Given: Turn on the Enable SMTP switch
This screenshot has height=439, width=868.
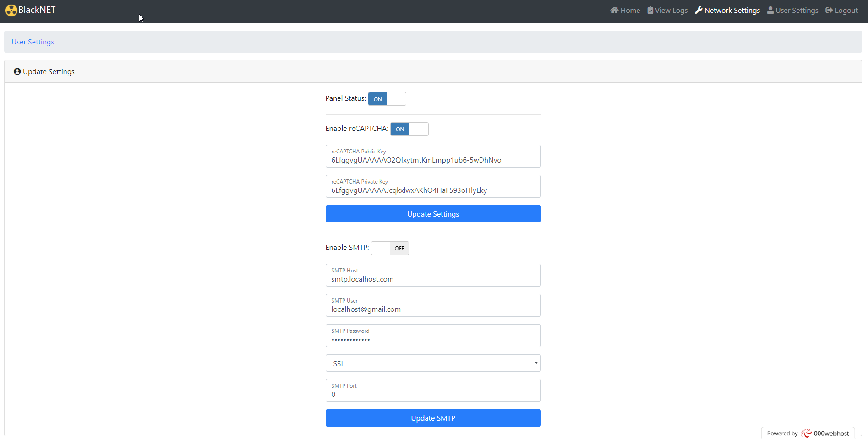Looking at the screenshot, I should (x=390, y=248).
